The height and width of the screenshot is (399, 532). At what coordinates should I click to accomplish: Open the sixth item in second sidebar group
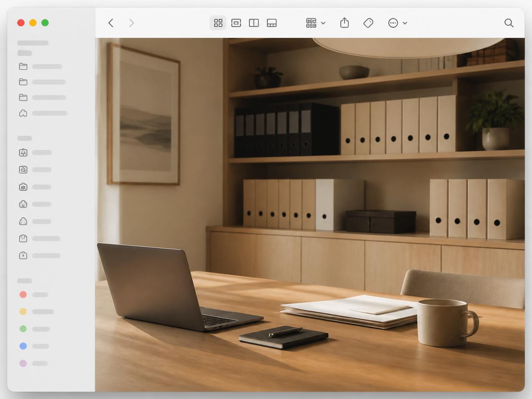[39, 239]
